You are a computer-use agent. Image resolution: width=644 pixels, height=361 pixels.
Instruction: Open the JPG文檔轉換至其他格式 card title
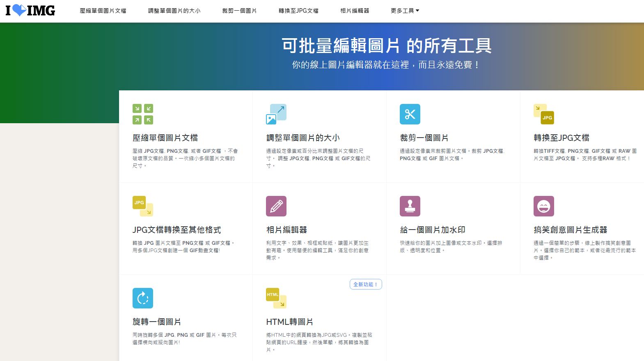pos(176,230)
